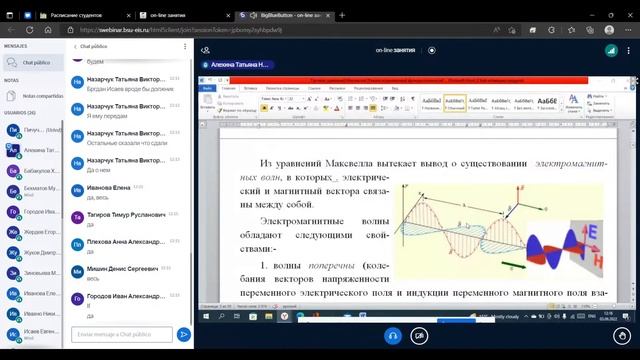Click the public chat message input field
Viewport: 640px width, 360px height.
122,334
